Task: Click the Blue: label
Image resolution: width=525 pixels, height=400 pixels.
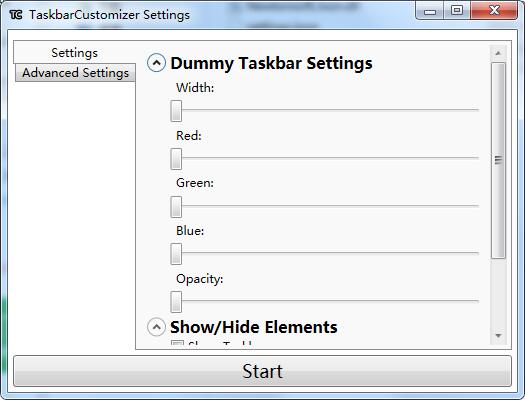Action: pyautogui.click(x=190, y=231)
